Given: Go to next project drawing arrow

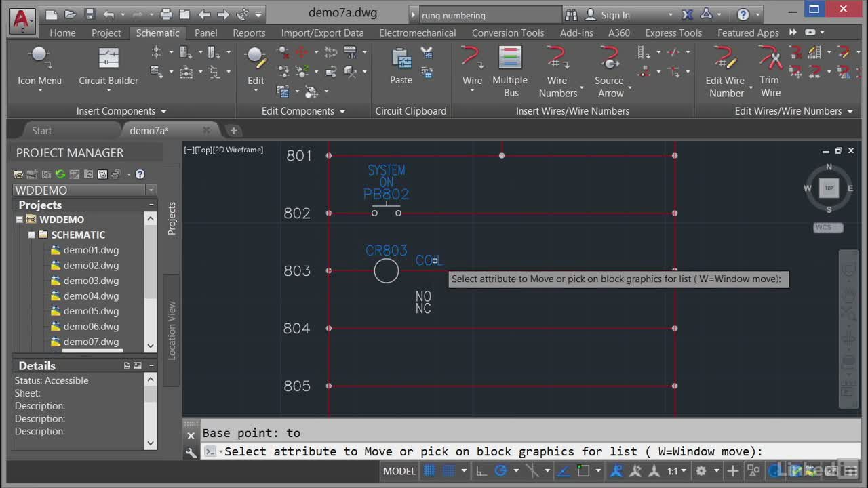Looking at the screenshot, I should (x=223, y=14).
